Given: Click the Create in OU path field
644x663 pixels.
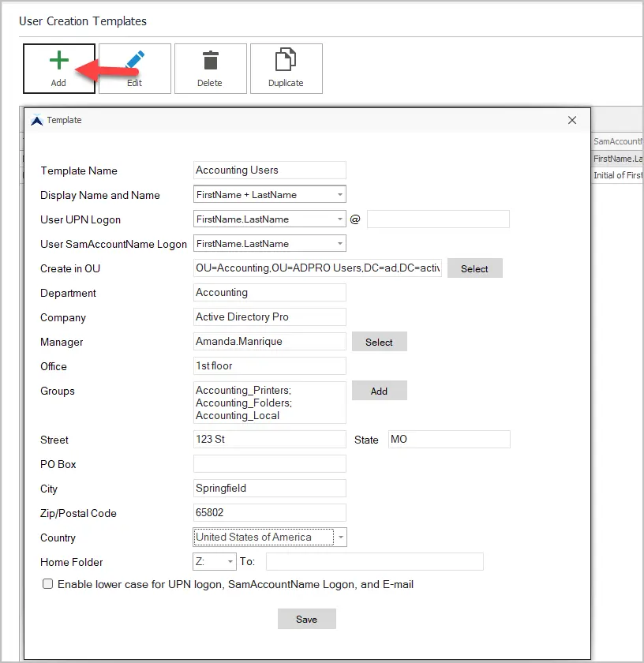Looking at the screenshot, I should tap(317, 268).
